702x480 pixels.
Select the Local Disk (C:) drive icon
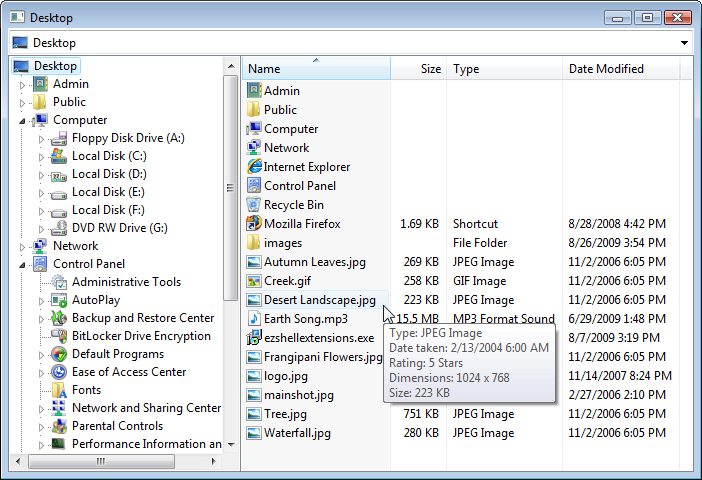pos(59,156)
